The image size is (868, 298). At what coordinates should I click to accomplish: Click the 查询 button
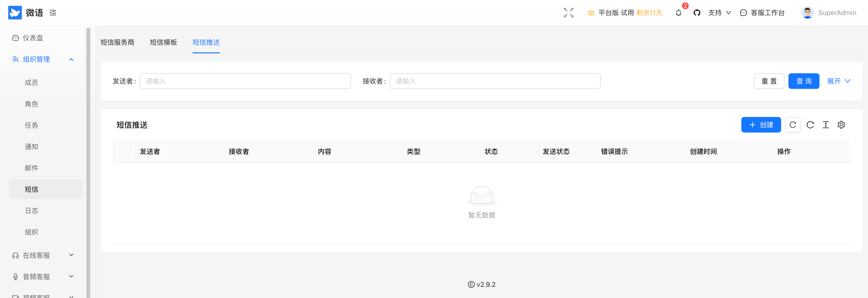[x=804, y=81]
